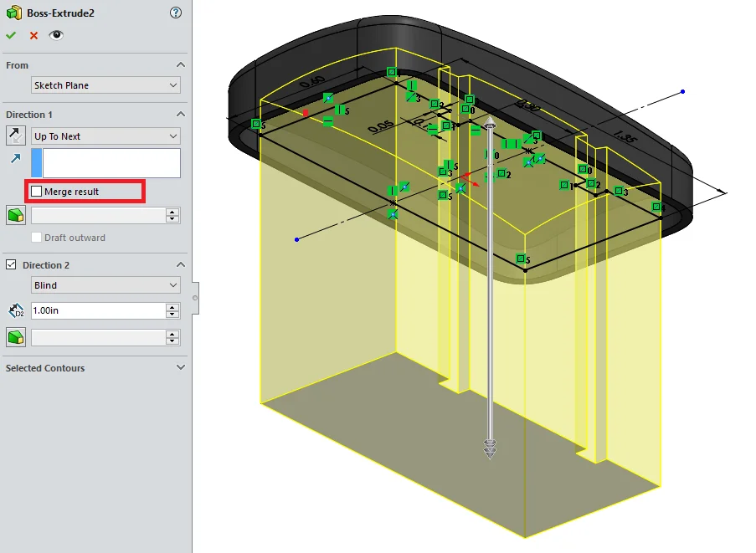
Task: Click the Direction 1 reverse direction icon
Action: pyautogui.click(x=15, y=136)
